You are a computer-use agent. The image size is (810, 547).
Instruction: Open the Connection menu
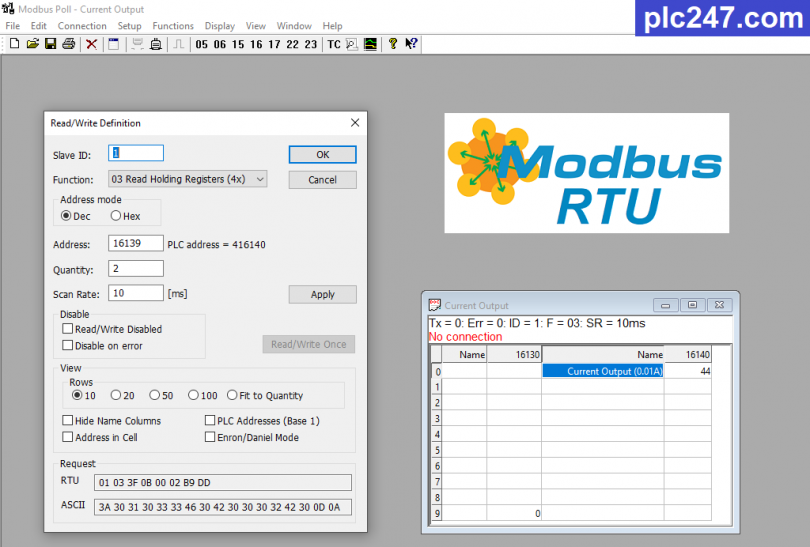coord(82,26)
